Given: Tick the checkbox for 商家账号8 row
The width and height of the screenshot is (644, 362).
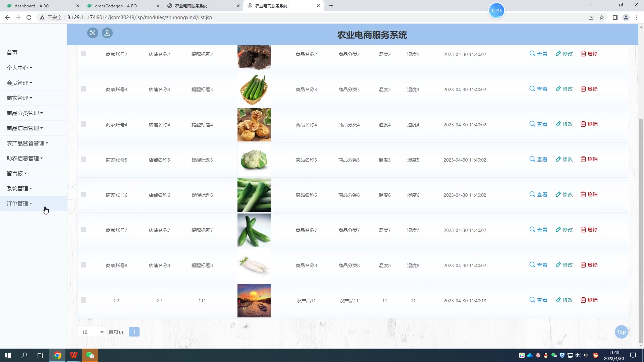Looking at the screenshot, I should [x=84, y=265].
